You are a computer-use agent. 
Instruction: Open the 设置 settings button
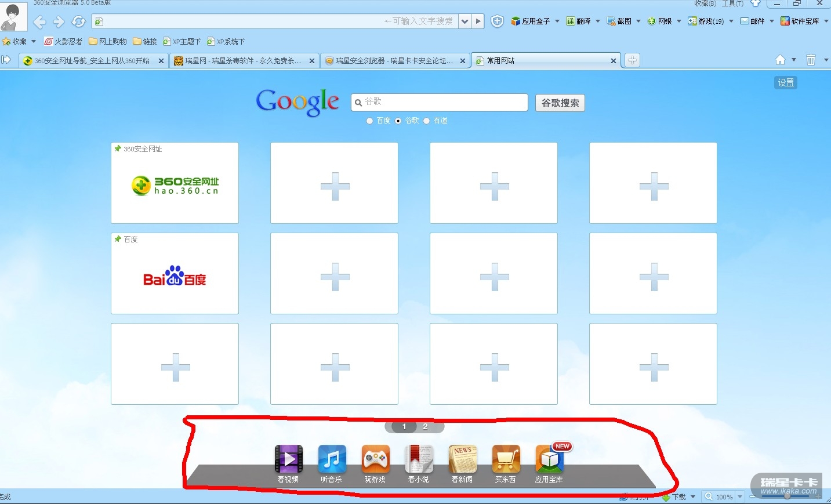[x=786, y=83]
